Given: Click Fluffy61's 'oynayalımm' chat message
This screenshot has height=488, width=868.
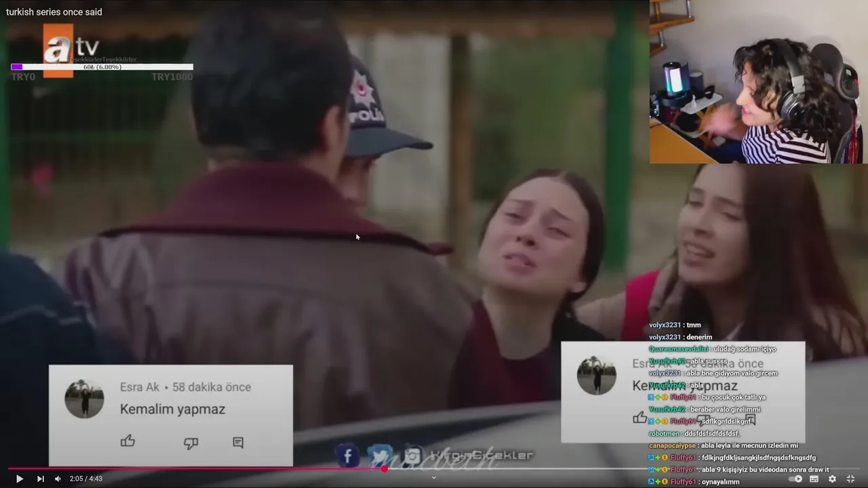Looking at the screenshot, I should point(694,482).
